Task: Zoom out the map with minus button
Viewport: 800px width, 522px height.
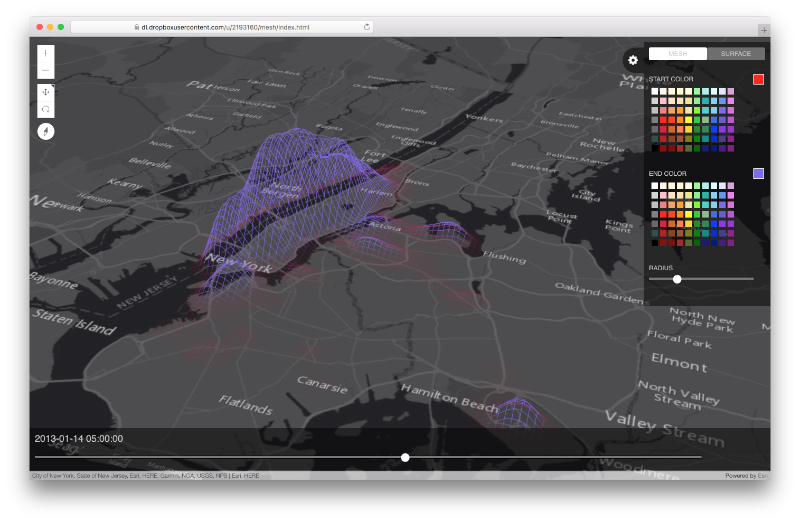Action: pos(45,70)
